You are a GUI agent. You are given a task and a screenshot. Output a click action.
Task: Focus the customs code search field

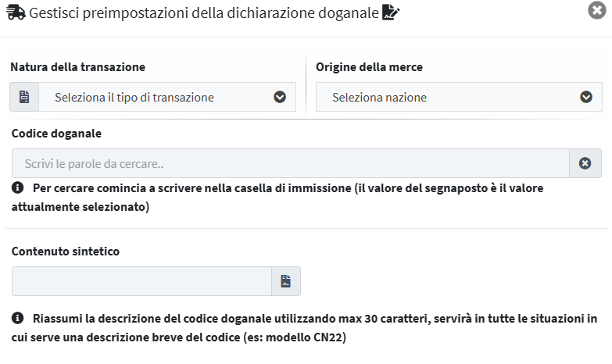pos(291,163)
